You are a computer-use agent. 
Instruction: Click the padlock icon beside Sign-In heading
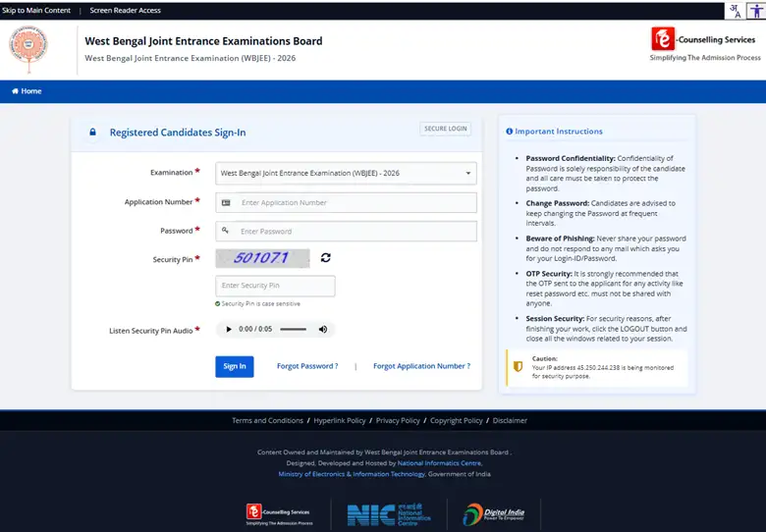92,133
